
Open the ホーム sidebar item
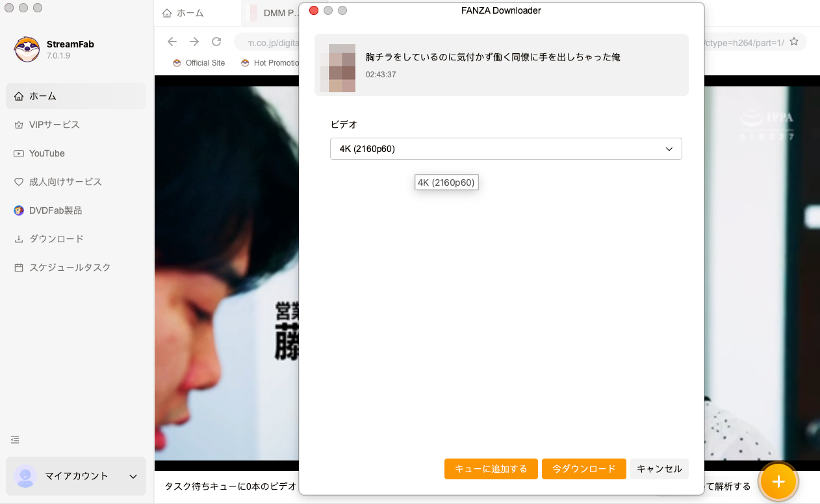pos(76,96)
